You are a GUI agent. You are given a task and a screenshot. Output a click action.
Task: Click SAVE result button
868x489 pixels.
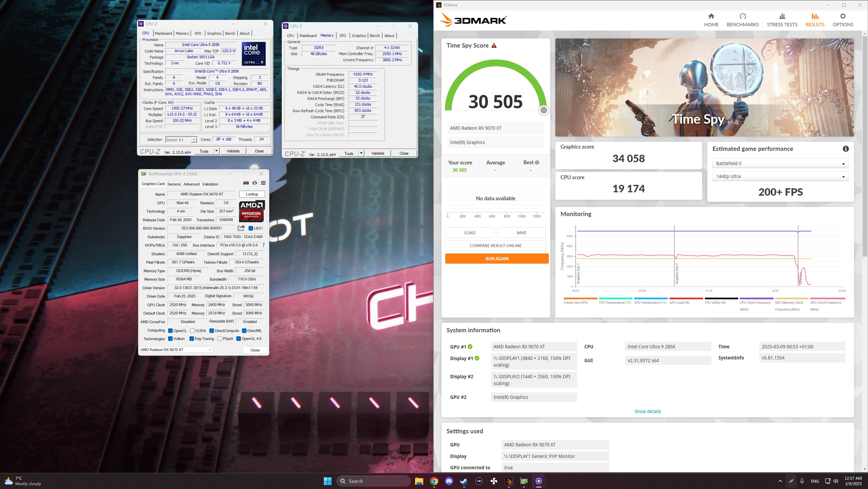click(521, 233)
